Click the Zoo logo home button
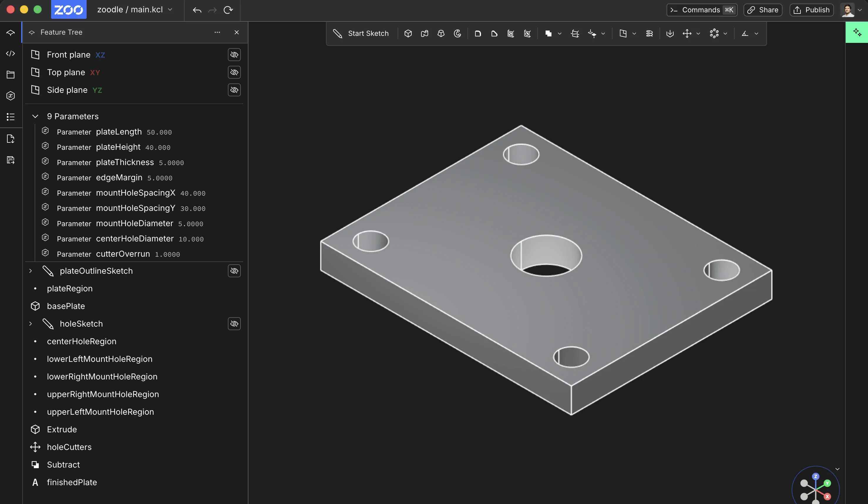 [68, 10]
